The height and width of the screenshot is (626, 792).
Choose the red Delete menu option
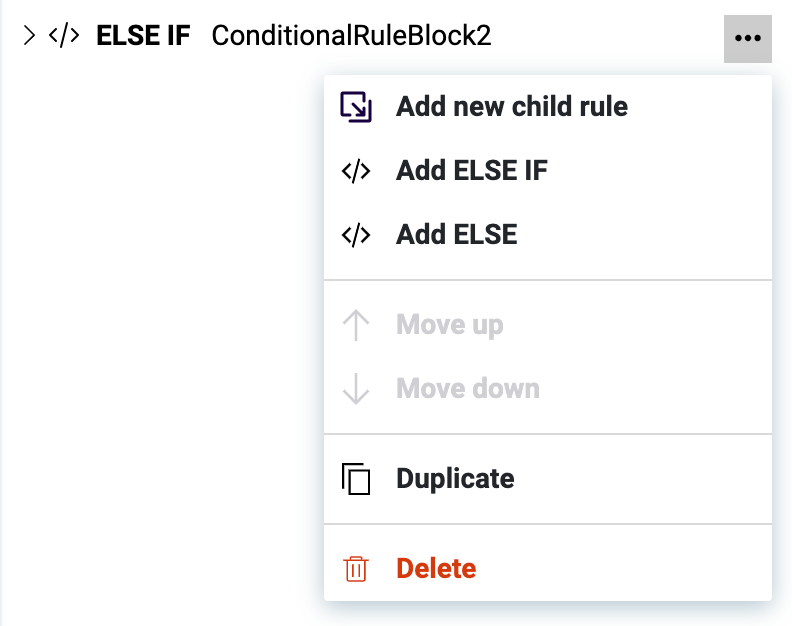436,569
